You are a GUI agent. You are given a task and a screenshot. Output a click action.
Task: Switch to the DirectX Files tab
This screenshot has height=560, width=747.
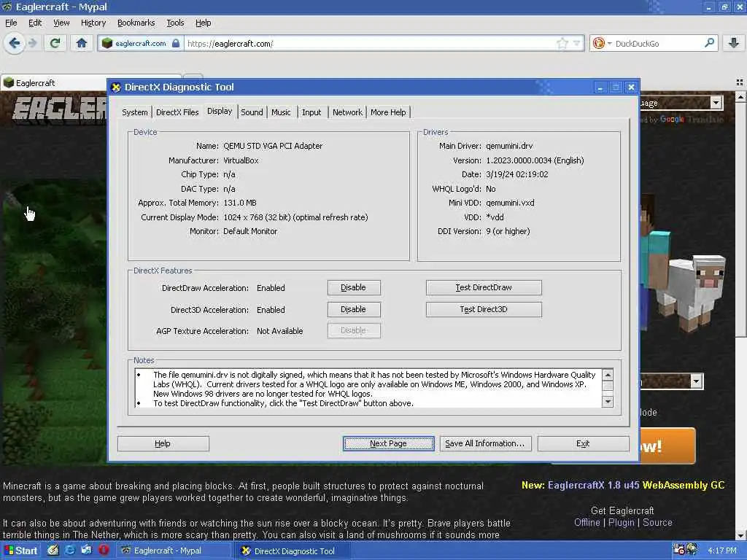point(177,112)
